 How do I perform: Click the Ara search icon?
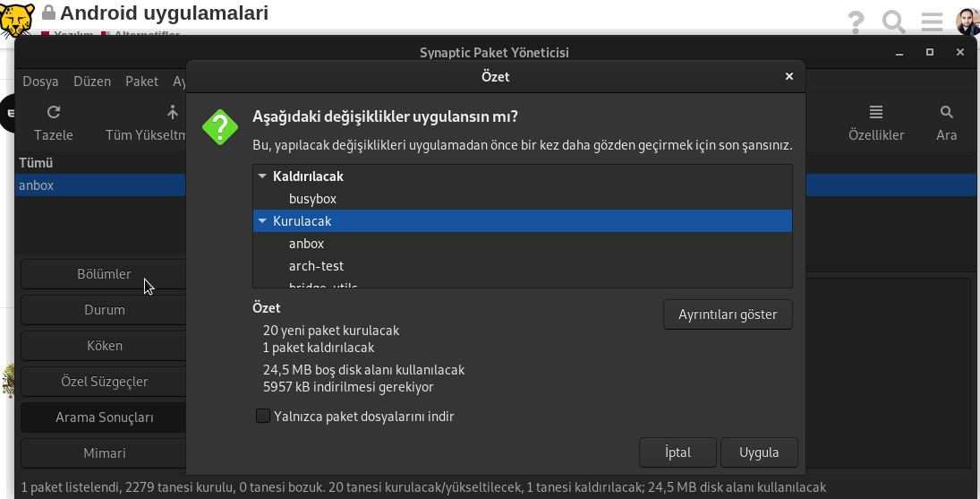pyautogui.click(x=946, y=113)
